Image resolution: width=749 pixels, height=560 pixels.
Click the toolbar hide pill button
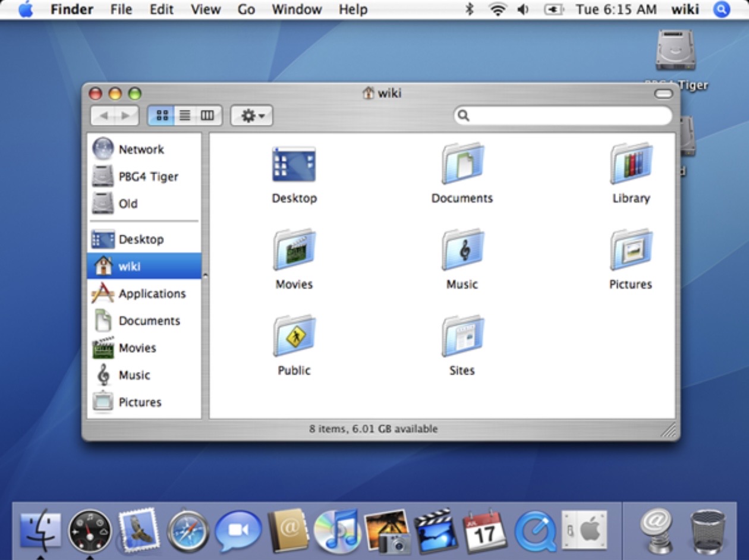pos(663,94)
